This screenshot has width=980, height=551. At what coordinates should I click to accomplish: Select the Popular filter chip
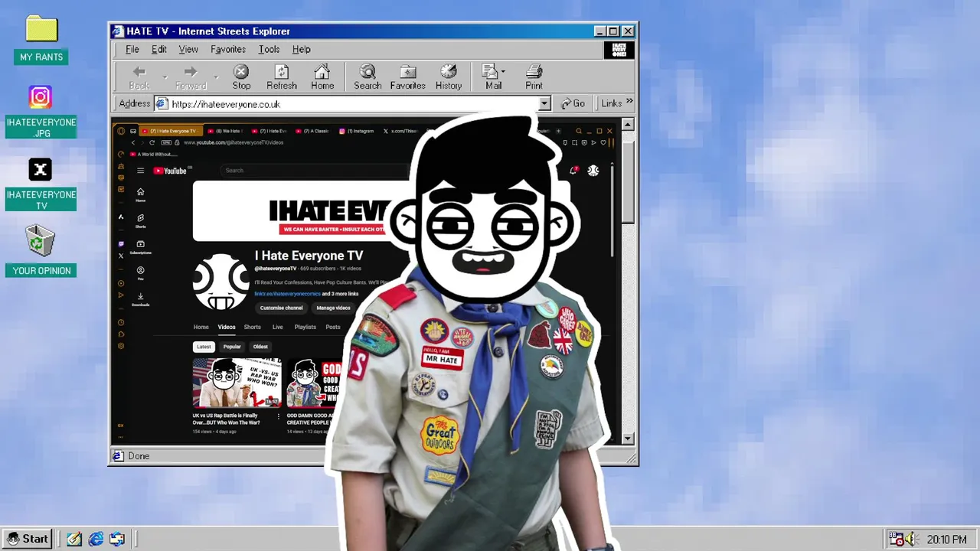[x=232, y=347]
